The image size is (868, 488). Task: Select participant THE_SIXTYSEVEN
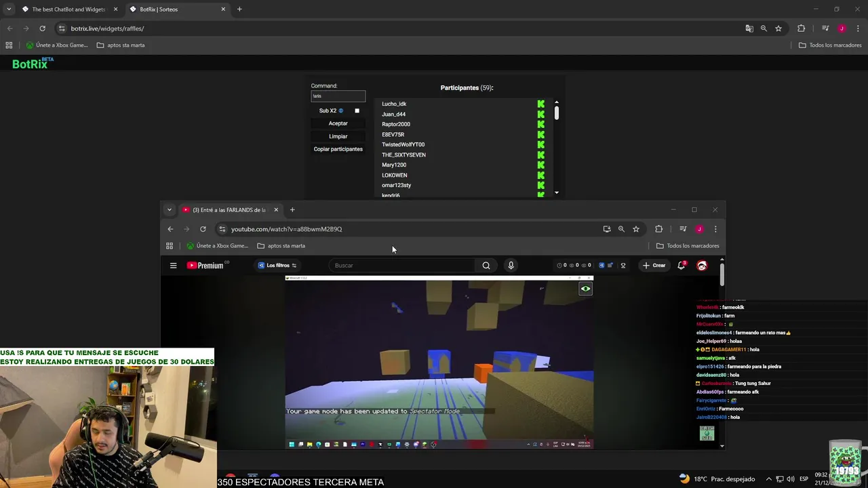click(x=404, y=155)
